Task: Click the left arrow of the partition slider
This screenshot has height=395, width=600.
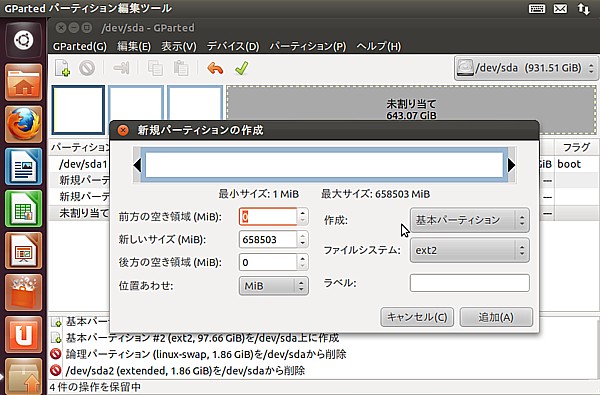Action: pos(137,165)
